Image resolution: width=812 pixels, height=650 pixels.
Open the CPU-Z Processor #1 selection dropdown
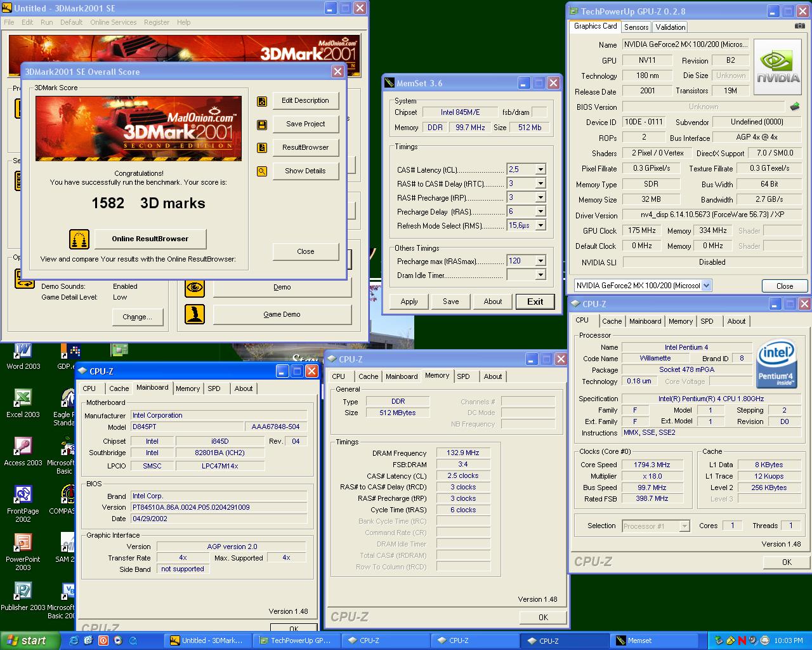tap(684, 526)
